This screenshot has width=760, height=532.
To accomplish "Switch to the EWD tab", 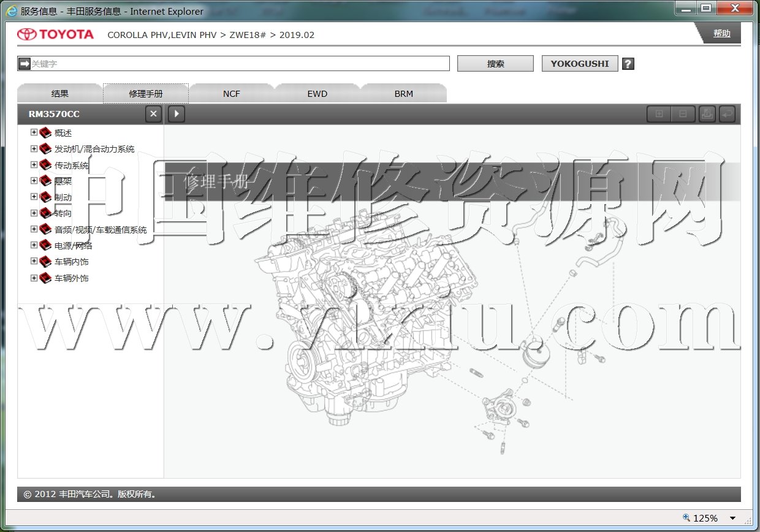I will [x=317, y=94].
